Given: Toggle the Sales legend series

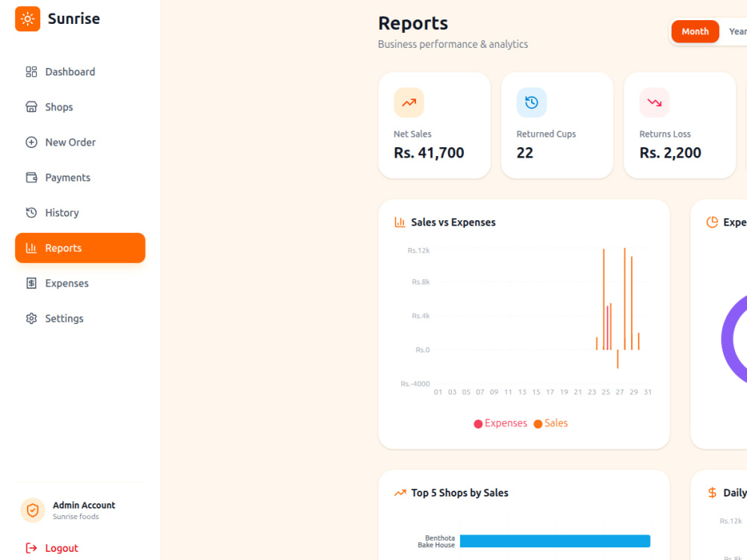Looking at the screenshot, I should (551, 423).
